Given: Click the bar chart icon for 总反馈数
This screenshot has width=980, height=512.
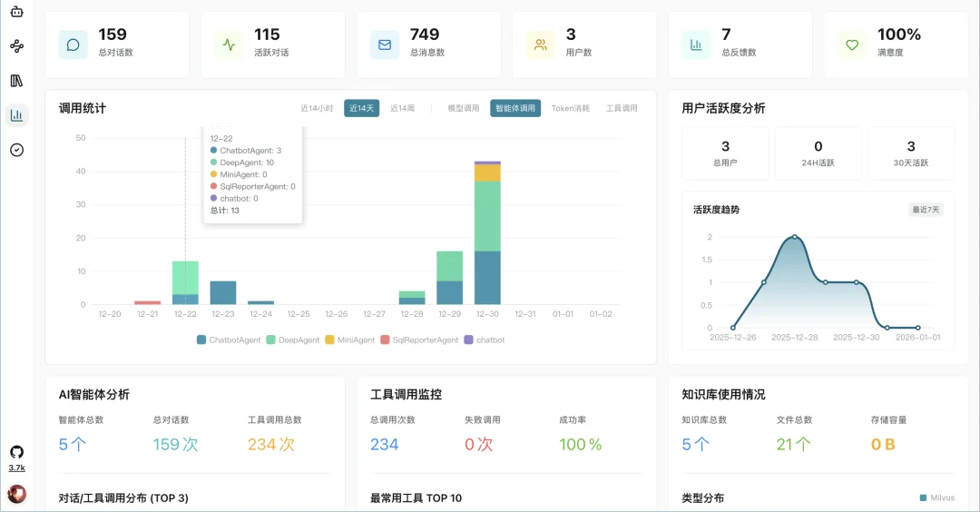Looking at the screenshot, I should 696,45.
